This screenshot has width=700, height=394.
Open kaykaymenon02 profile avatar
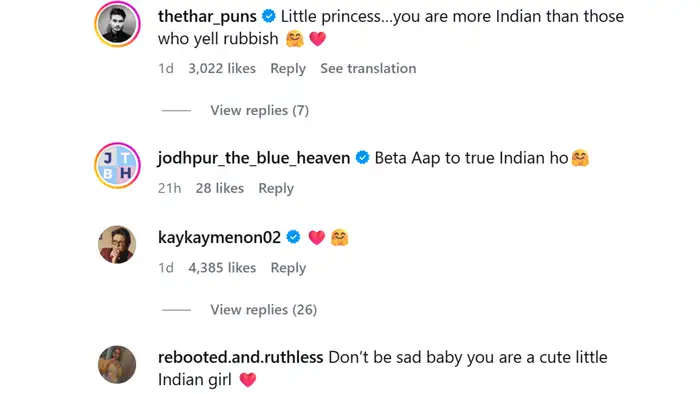point(117,245)
